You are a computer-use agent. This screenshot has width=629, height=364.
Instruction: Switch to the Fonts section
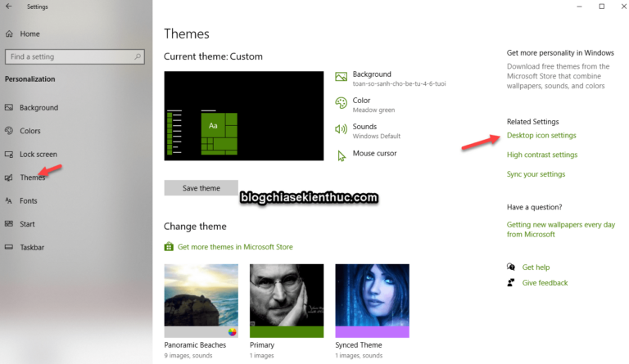pos(28,200)
